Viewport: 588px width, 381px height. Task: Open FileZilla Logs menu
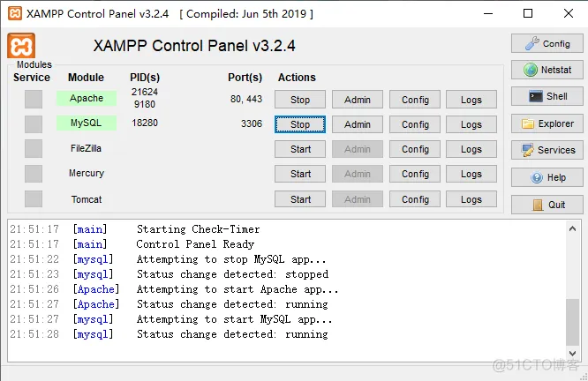click(x=471, y=149)
